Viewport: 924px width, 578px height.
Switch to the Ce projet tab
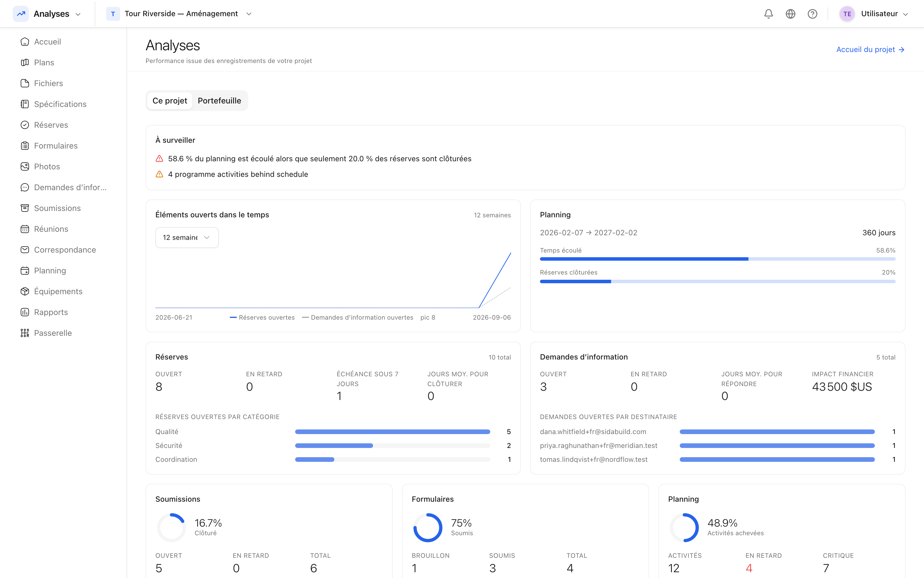(170, 101)
